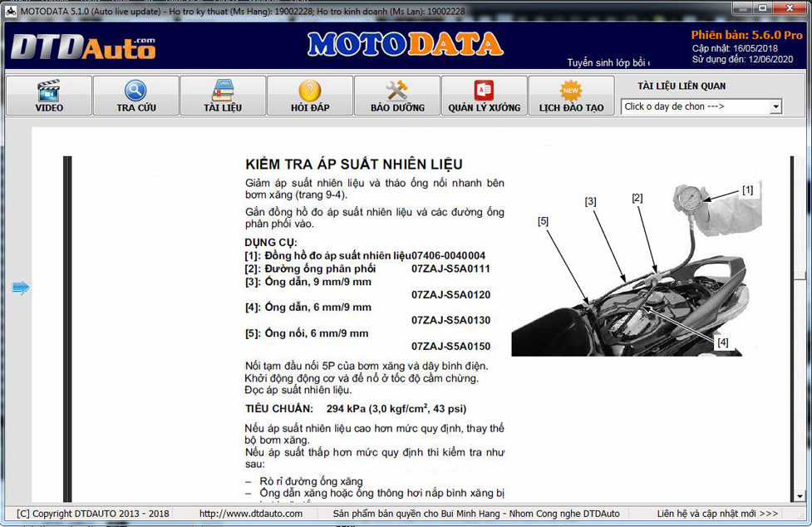Maximize the MOTODATA window
The image size is (812, 527).
(x=763, y=8)
